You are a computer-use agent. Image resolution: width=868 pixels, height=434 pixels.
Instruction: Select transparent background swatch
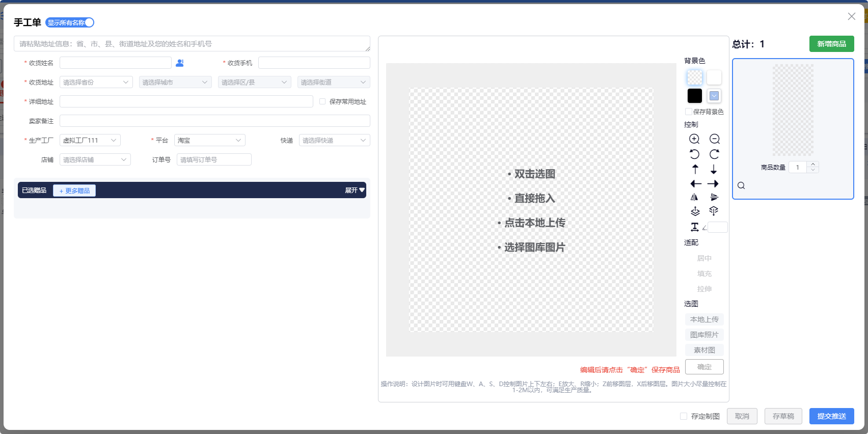click(695, 77)
